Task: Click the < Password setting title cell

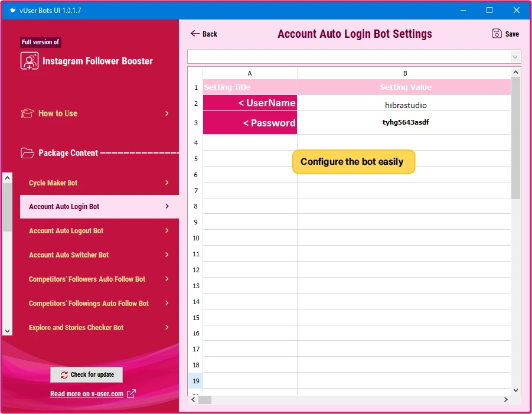Action: point(250,122)
